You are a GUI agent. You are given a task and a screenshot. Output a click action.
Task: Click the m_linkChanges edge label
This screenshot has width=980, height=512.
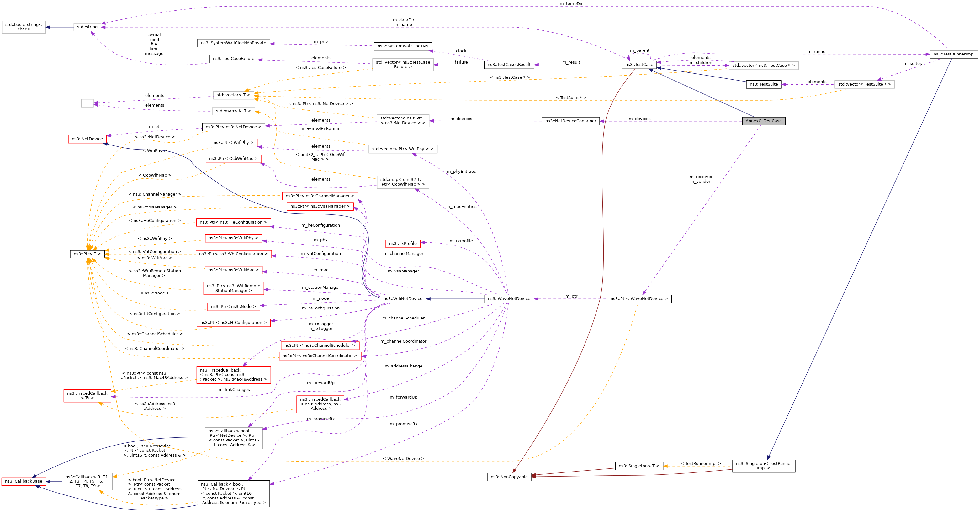(x=234, y=389)
